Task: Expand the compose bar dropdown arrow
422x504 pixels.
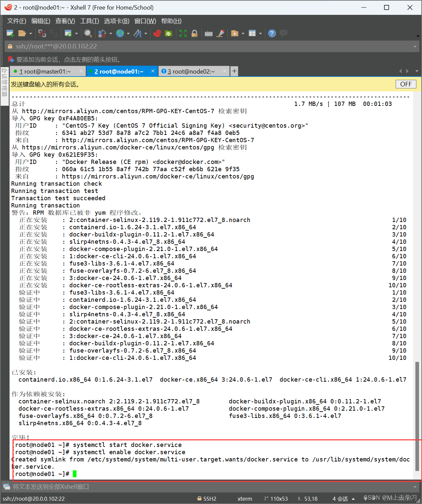Action: [415, 487]
